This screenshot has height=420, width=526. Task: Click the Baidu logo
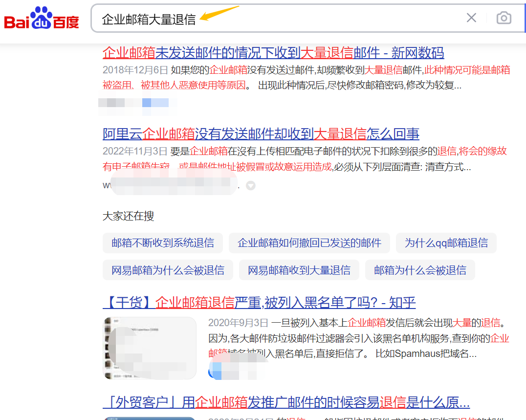(x=41, y=18)
